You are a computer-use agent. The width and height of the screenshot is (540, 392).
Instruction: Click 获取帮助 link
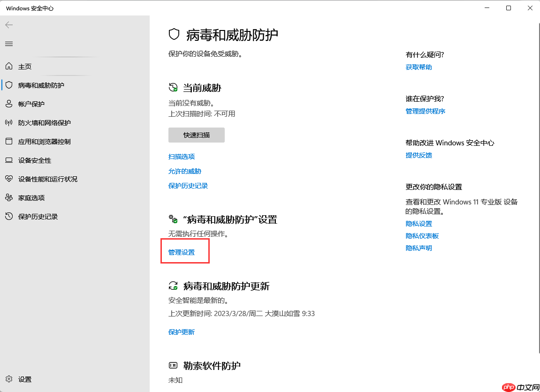click(418, 67)
